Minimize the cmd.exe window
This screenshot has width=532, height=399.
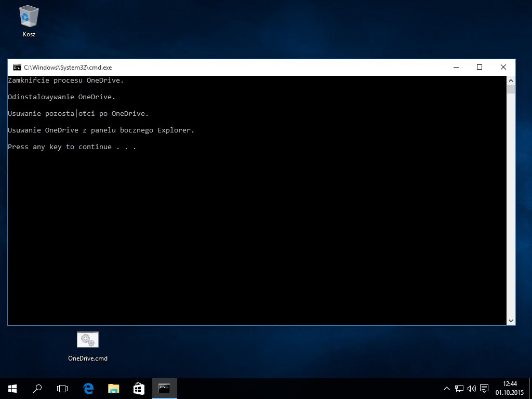(x=456, y=67)
